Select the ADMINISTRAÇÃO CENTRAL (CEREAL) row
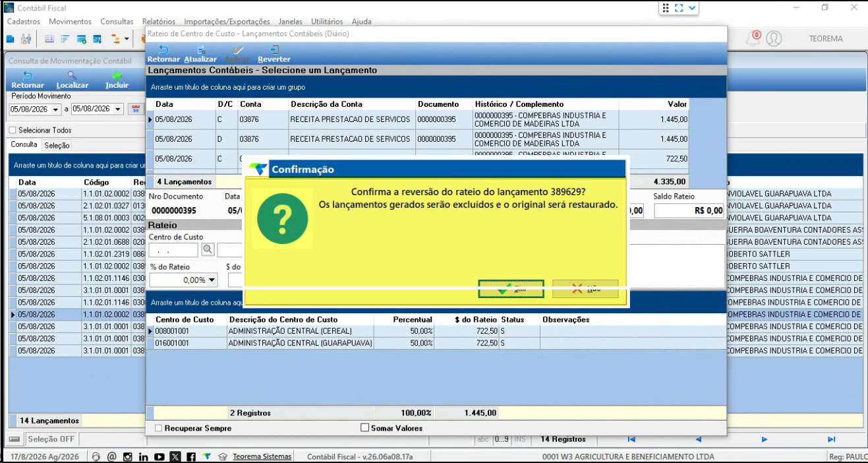The image size is (868, 463). (x=436, y=331)
